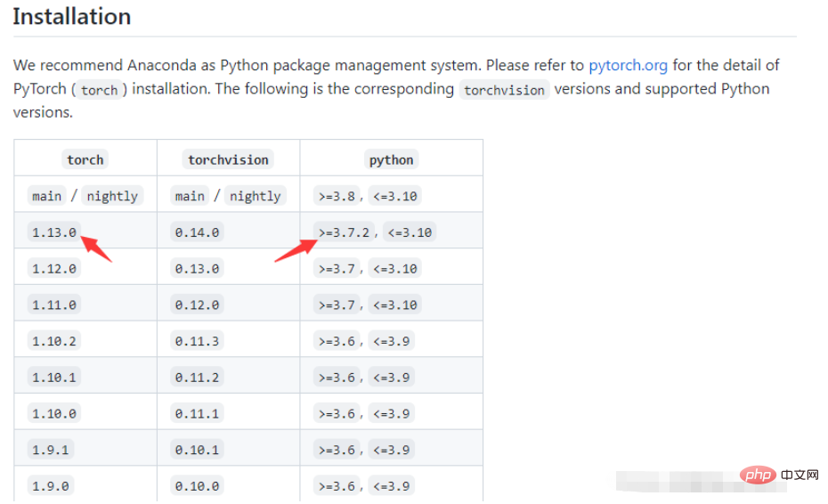Click the Installation heading
828x504 pixels.
tap(72, 16)
